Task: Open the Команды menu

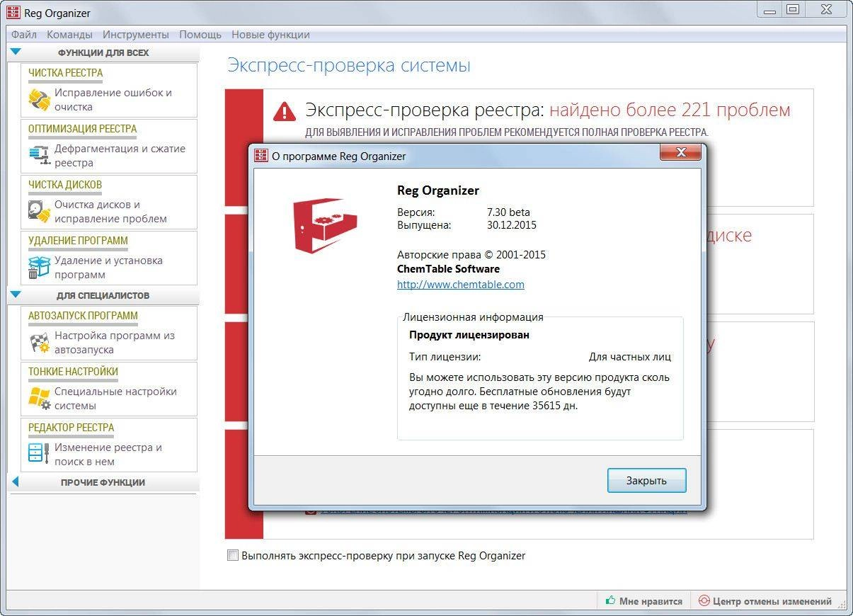Action: pos(69,35)
